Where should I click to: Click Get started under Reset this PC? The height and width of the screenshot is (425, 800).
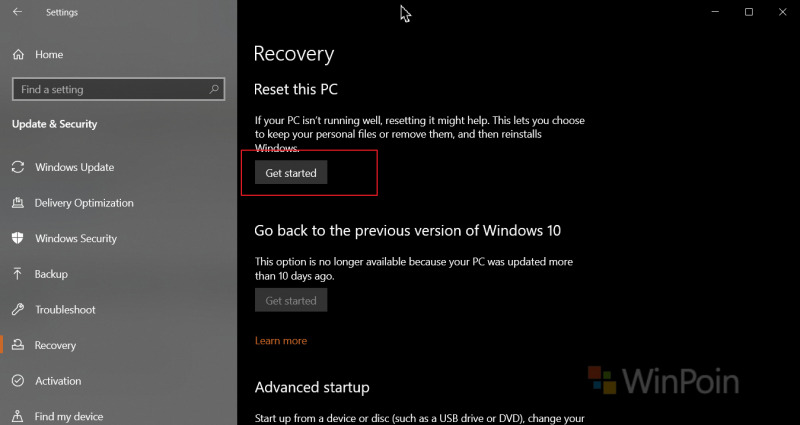pyautogui.click(x=291, y=173)
